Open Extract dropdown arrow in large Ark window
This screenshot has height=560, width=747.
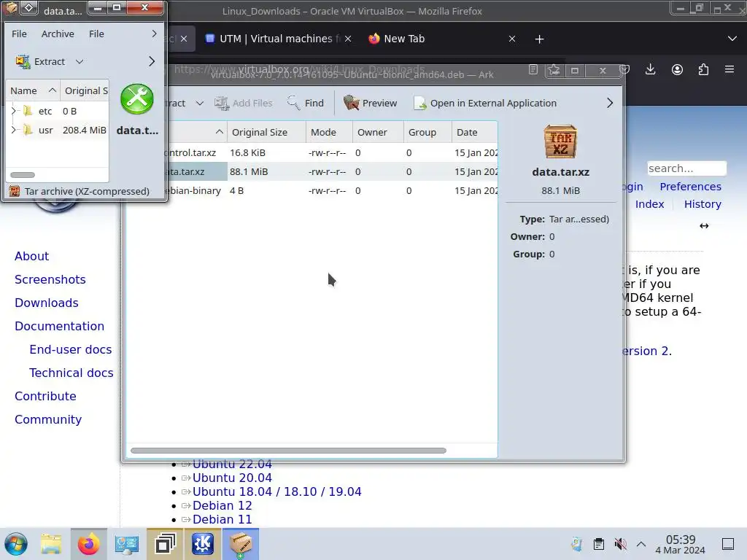200,103
